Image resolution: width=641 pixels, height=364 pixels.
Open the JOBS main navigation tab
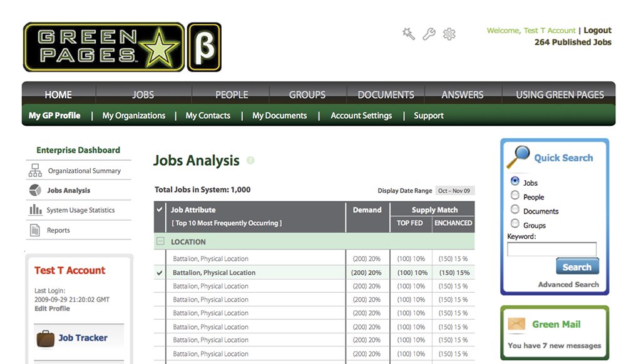click(143, 95)
